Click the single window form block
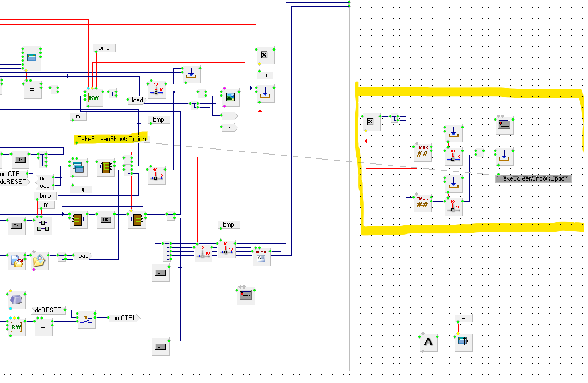This screenshot has width=588, height=383. point(32,58)
